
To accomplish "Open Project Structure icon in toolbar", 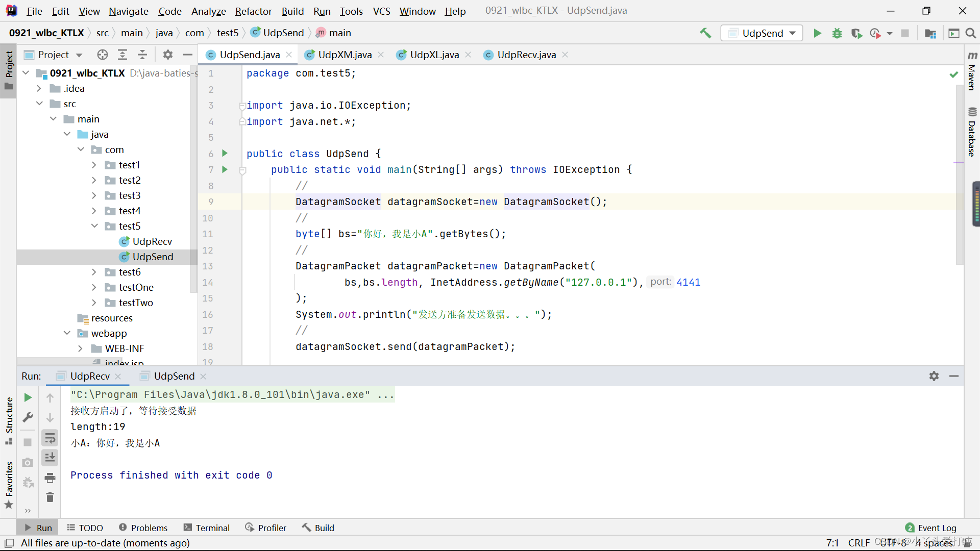I will click(930, 33).
